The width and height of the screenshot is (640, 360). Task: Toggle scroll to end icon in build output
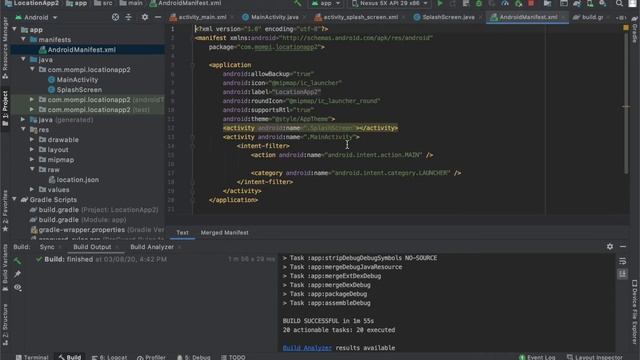click(x=622, y=274)
